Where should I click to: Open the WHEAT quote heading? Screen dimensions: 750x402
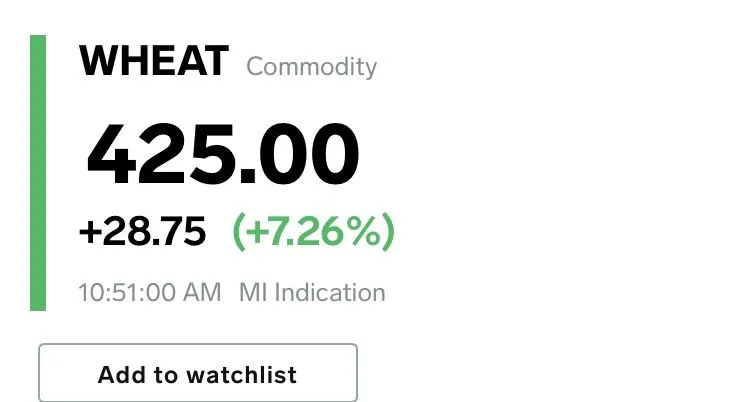tap(154, 62)
